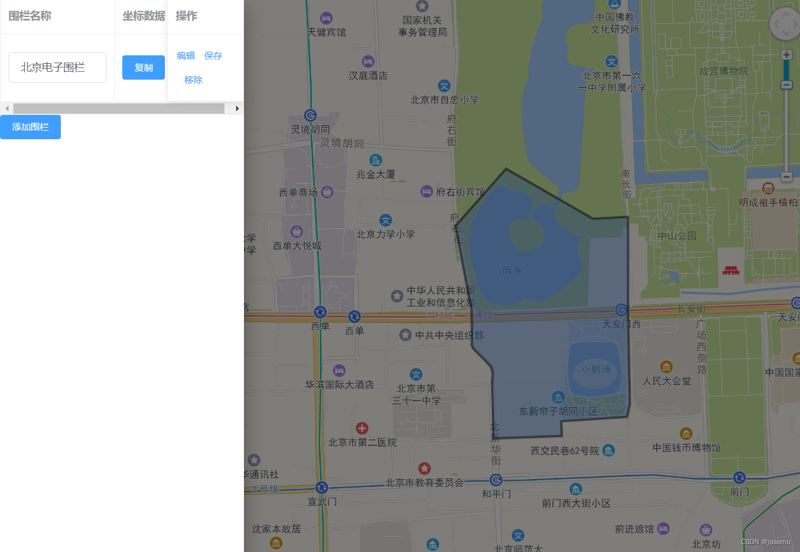This screenshot has height=552, width=800.
Task: Click the 长安街 road label
Action: coord(691,309)
